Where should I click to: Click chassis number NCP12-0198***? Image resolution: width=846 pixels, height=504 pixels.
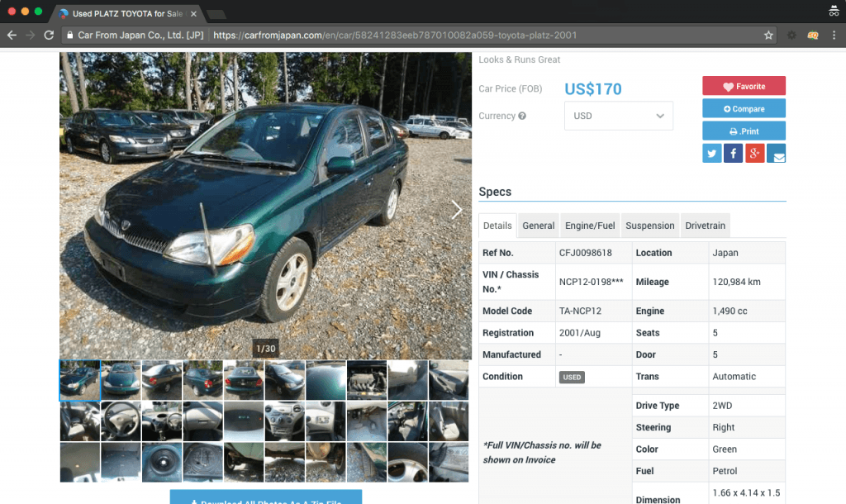[592, 282]
